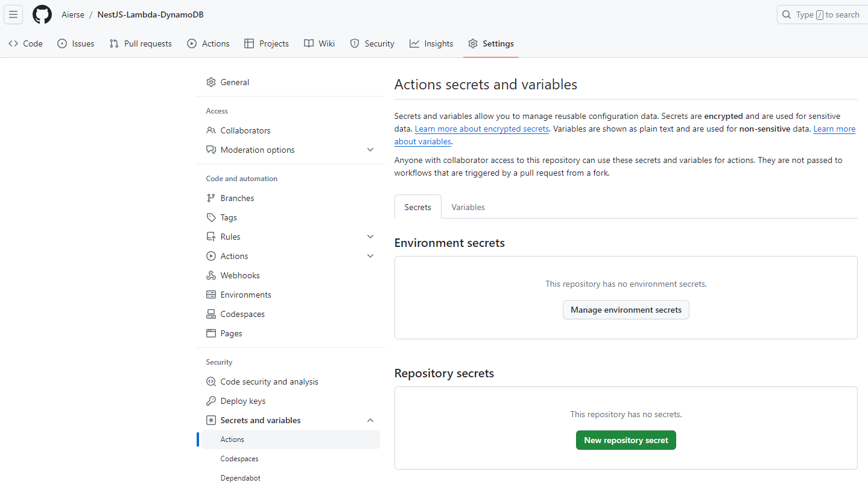Image resolution: width=868 pixels, height=492 pixels.
Task: Switch to the Variables tab
Action: point(468,207)
